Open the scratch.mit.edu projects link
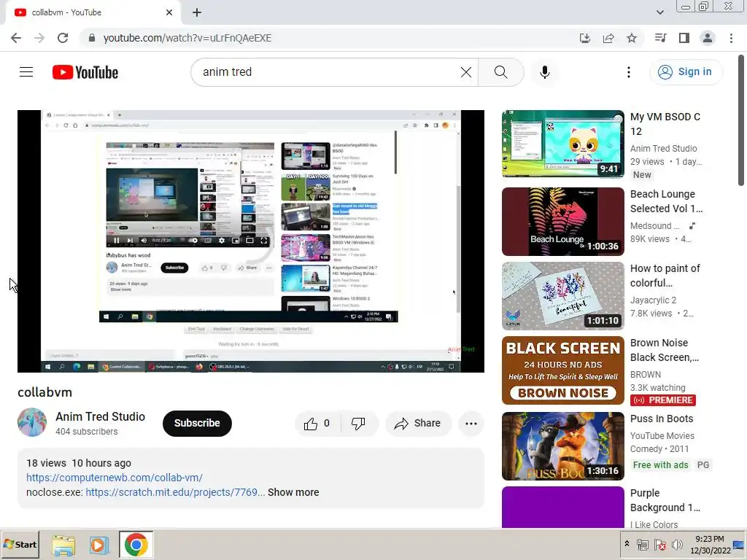Viewport: 747px width, 560px height. (175, 492)
